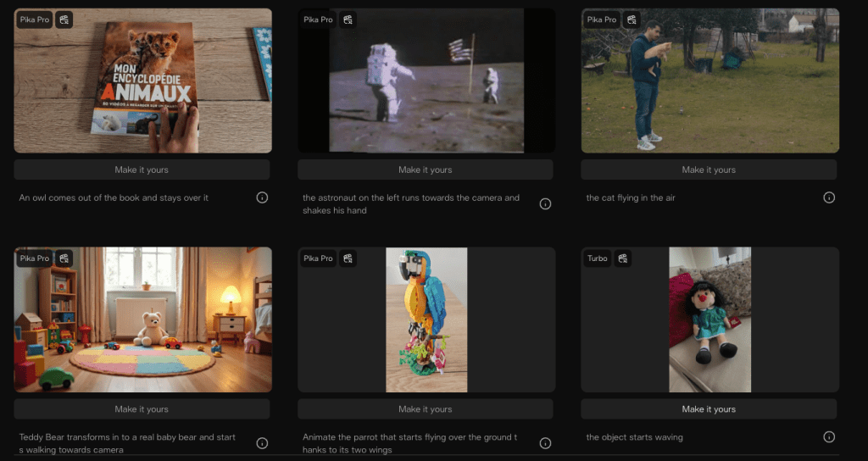
Task: Click info icon next to astronaut prompt text
Action: point(545,203)
